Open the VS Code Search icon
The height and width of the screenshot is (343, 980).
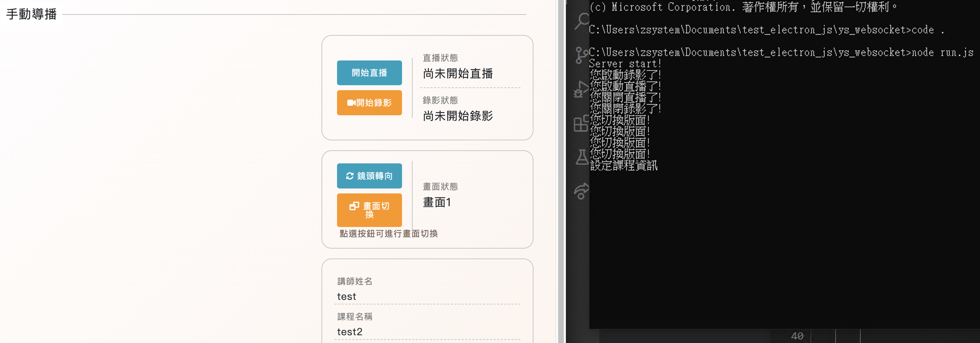pyautogui.click(x=582, y=21)
